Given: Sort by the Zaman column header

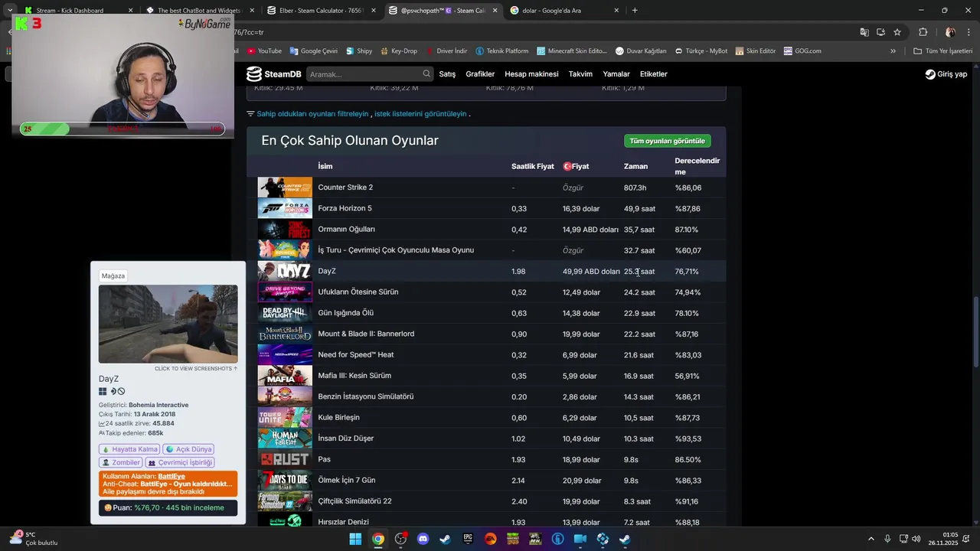Looking at the screenshot, I should (x=635, y=166).
